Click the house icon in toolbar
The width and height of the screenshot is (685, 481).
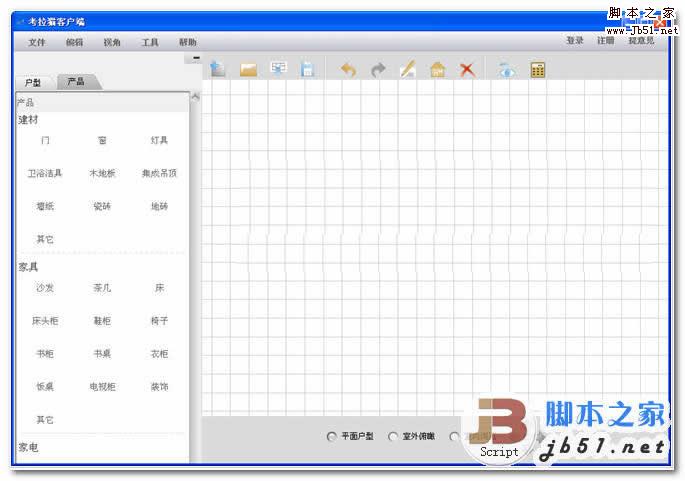tap(437, 69)
